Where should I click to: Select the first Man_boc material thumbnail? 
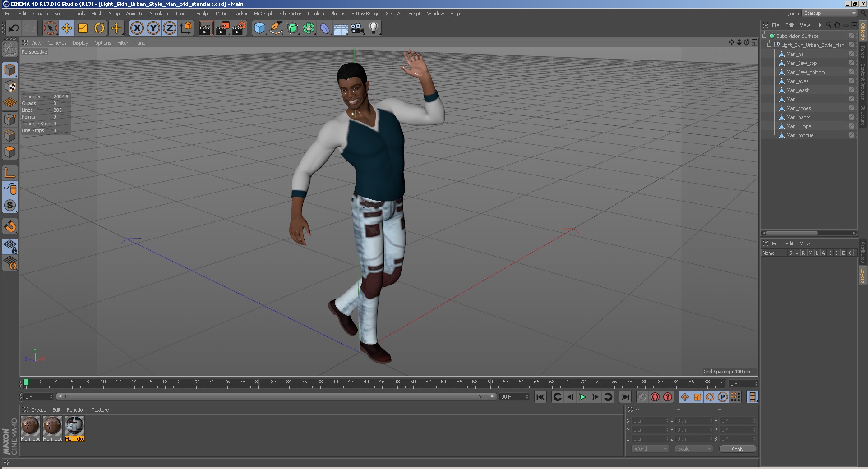(x=30, y=428)
